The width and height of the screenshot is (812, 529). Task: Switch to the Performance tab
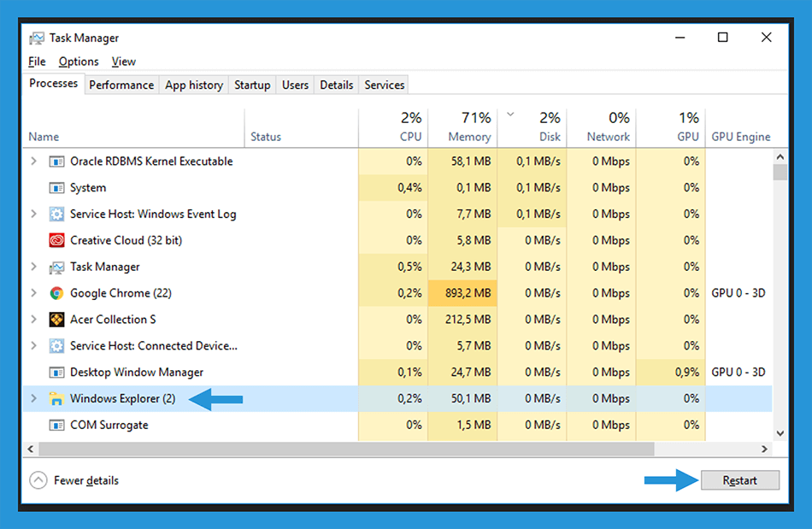tap(121, 85)
